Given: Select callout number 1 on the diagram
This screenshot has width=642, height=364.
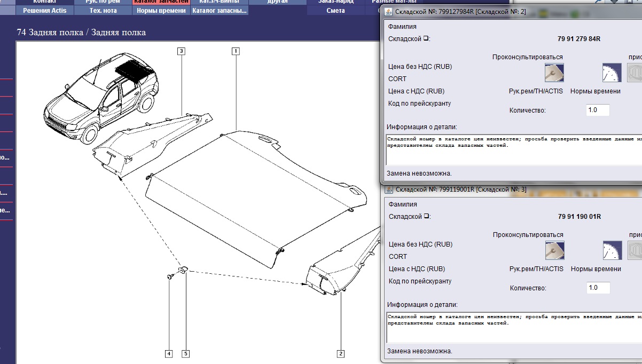Looking at the screenshot, I should 235,51.
